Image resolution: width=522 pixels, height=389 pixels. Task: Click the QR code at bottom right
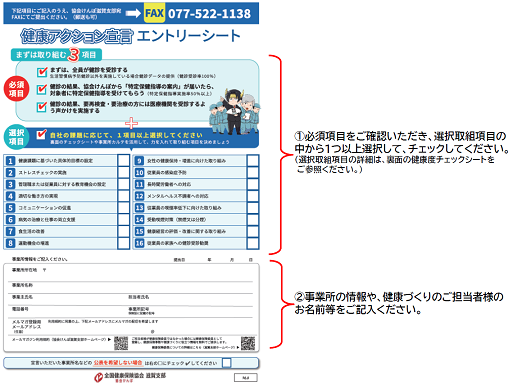click(x=248, y=343)
